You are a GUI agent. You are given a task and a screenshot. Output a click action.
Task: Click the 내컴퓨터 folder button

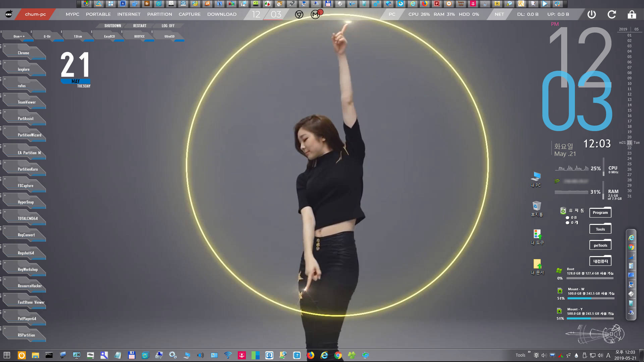[x=600, y=261]
